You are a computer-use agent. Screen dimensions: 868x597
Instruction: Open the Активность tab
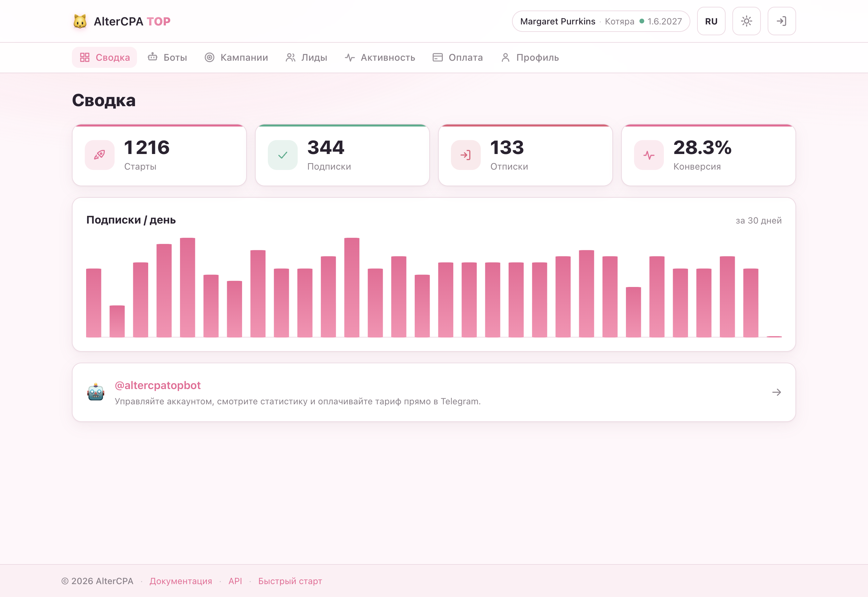(380, 57)
